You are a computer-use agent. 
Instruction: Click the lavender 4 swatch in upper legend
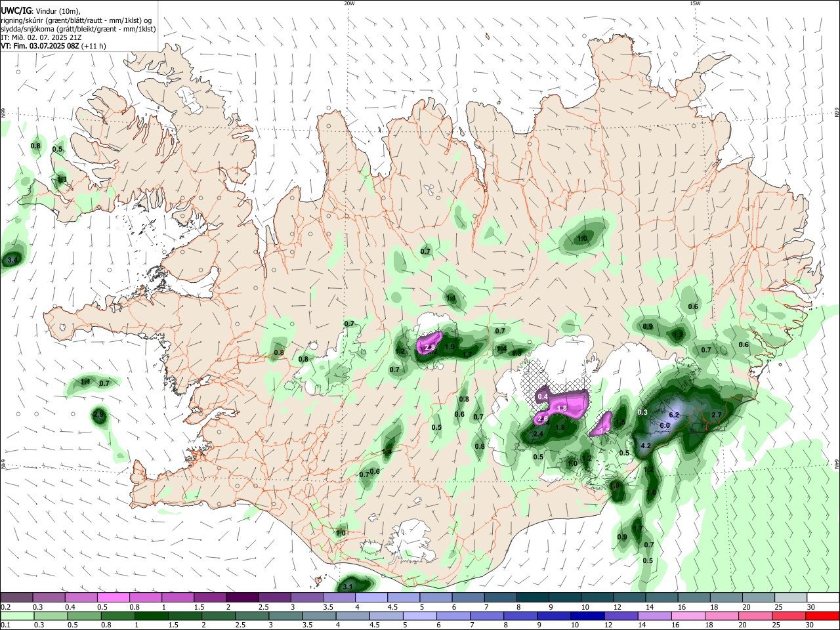coord(371,597)
